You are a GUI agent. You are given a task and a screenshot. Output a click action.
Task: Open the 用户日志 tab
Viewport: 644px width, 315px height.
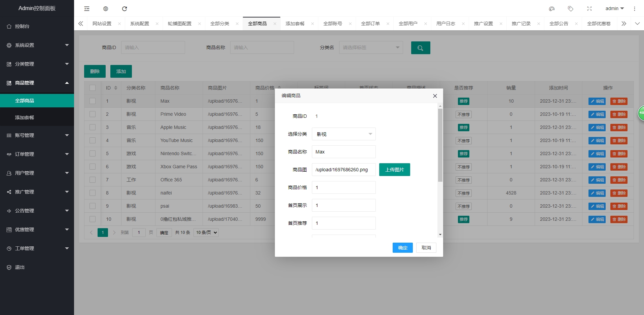tap(445, 23)
